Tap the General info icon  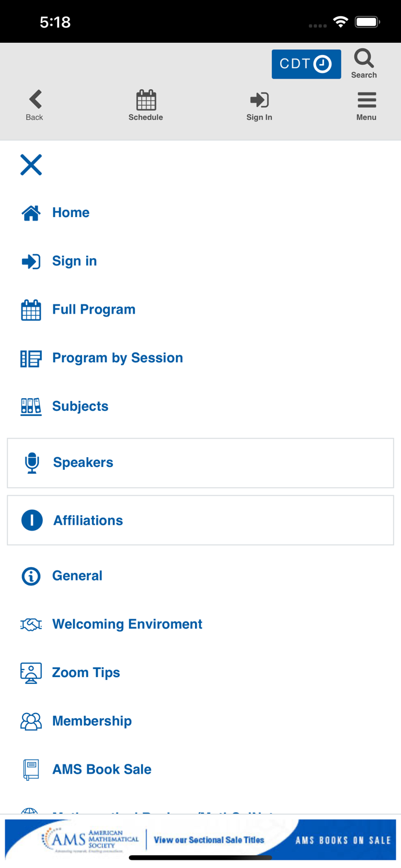pos(31,576)
